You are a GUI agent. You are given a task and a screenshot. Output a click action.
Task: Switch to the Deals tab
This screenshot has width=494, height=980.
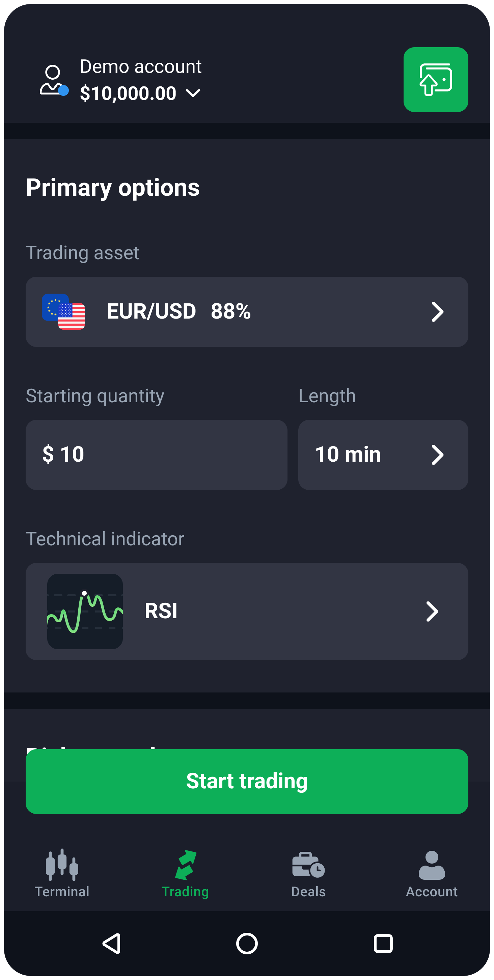(308, 873)
